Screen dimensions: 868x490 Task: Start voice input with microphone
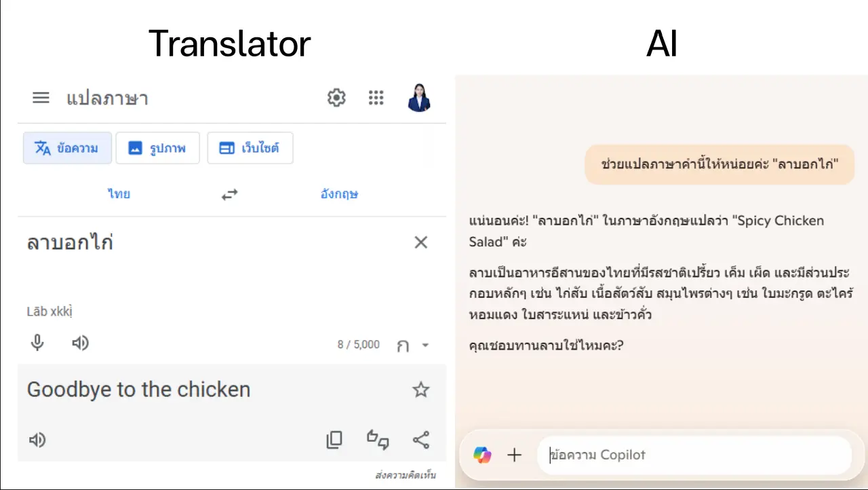[38, 343]
